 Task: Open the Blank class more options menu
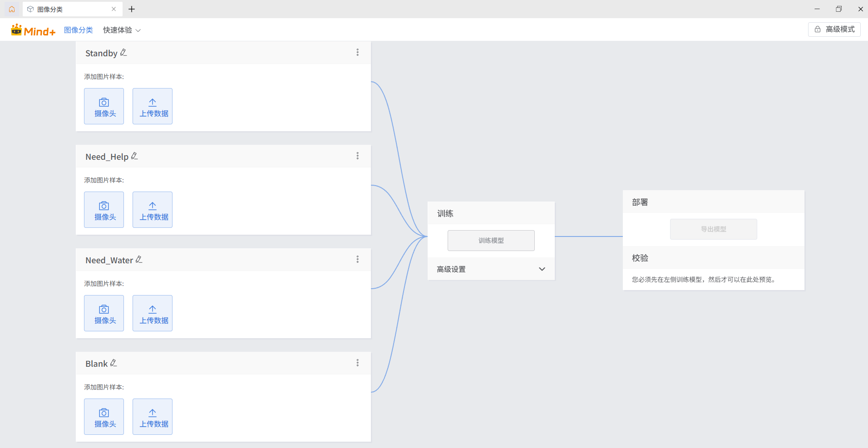point(358,363)
